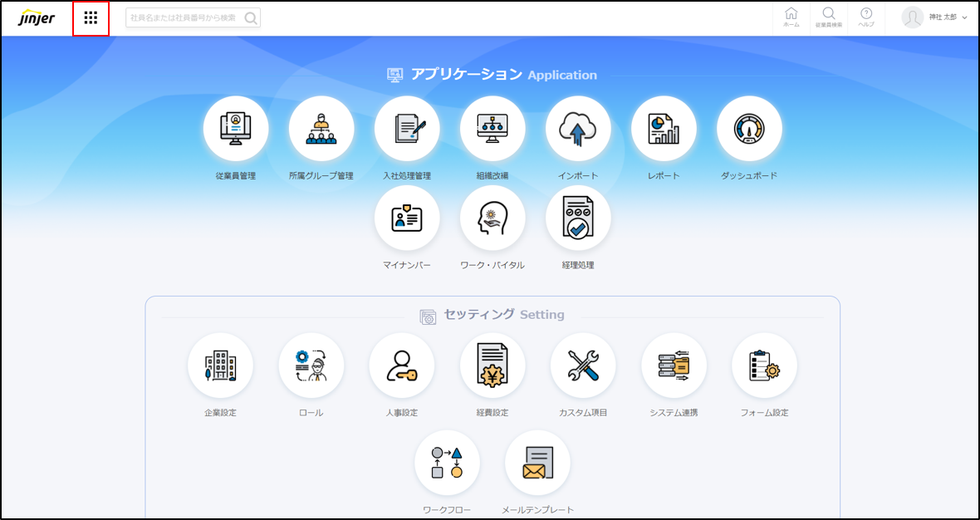Viewport: 980px width, 520px height.
Task: Open the カスタム項目 tools icon
Action: (x=583, y=365)
